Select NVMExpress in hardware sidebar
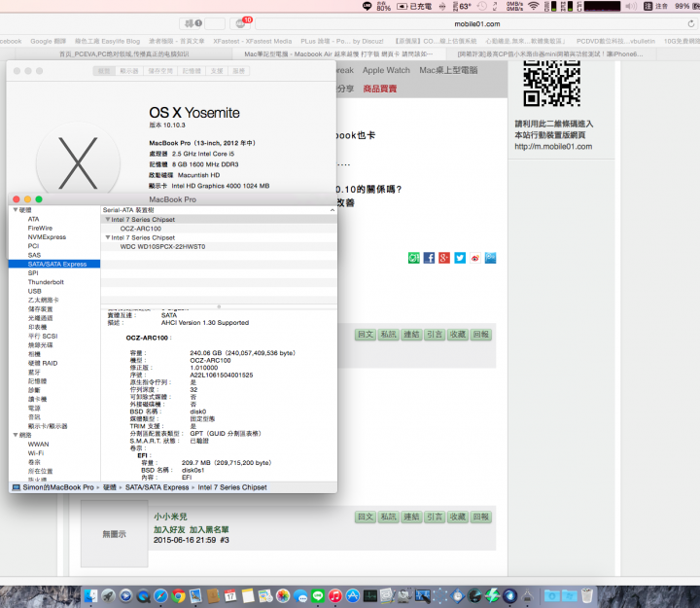Viewport: 700px width, 608px height. coord(47,236)
